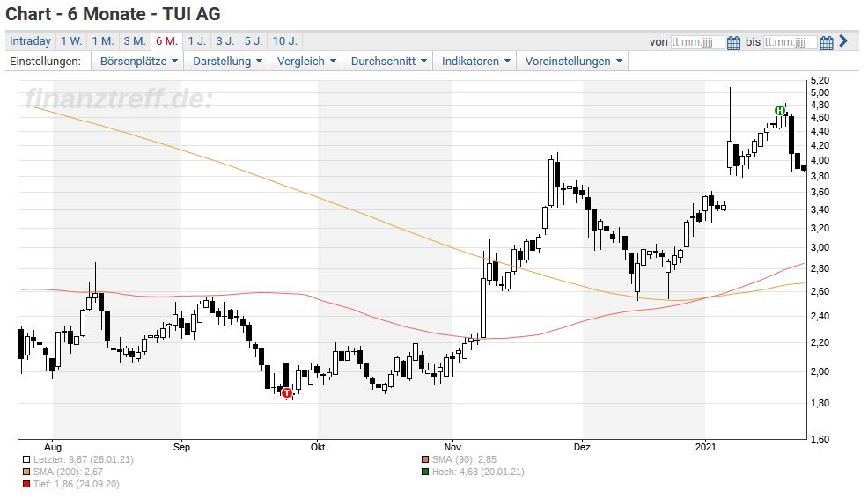Open the Voreinstellungen dropdown
The height and width of the screenshot is (498, 868).
[573, 62]
